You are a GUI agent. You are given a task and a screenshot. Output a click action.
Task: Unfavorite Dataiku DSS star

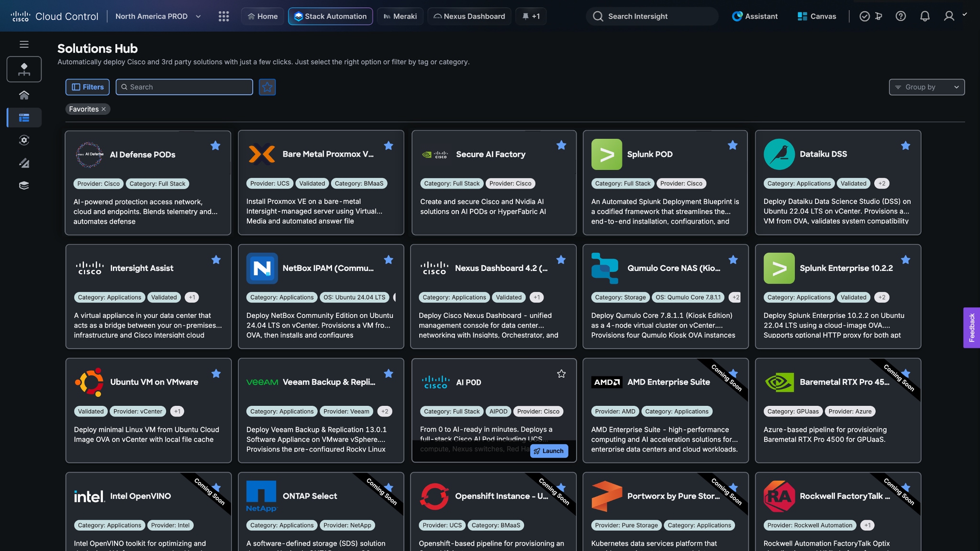[x=905, y=146]
